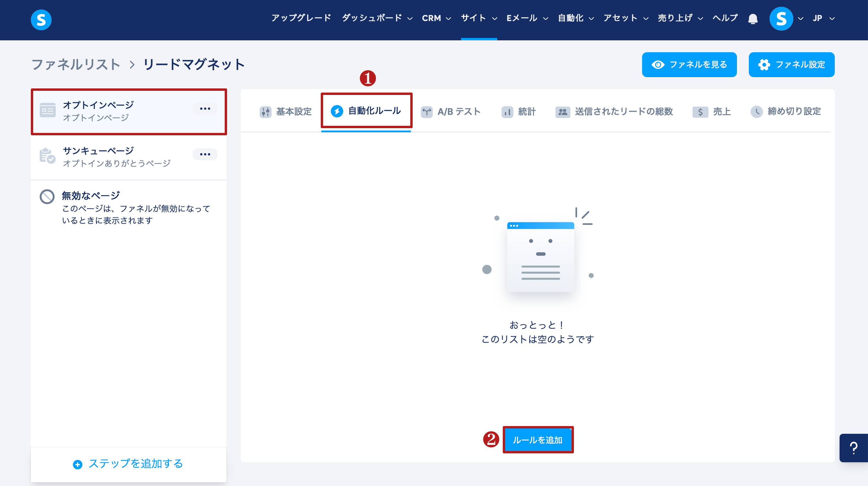Open the notifications bell
This screenshot has width=868, height=486.
click(753, 19)
